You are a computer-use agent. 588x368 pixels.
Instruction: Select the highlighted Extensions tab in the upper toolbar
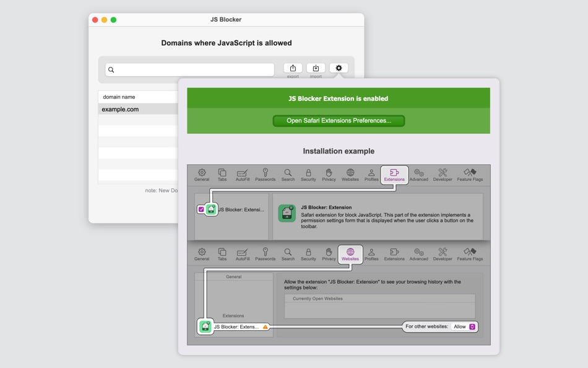[x=394, y=175]
